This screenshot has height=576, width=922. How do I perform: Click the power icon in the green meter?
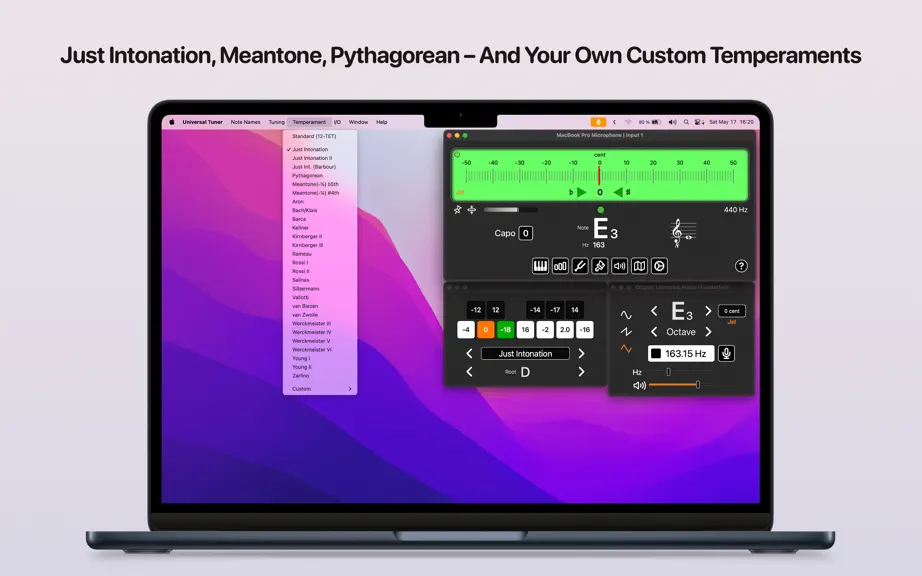pos(457,155)
